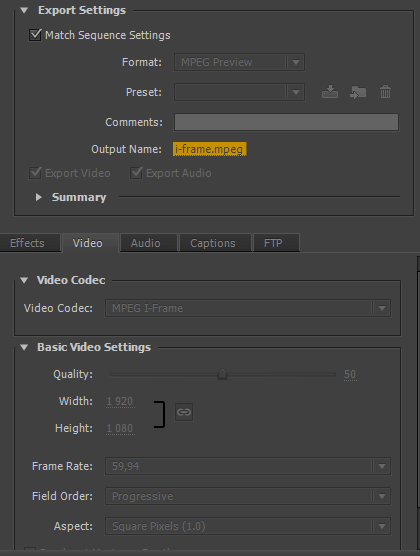Click the Summary heading text
420x556 pixels.
point(79,197)
